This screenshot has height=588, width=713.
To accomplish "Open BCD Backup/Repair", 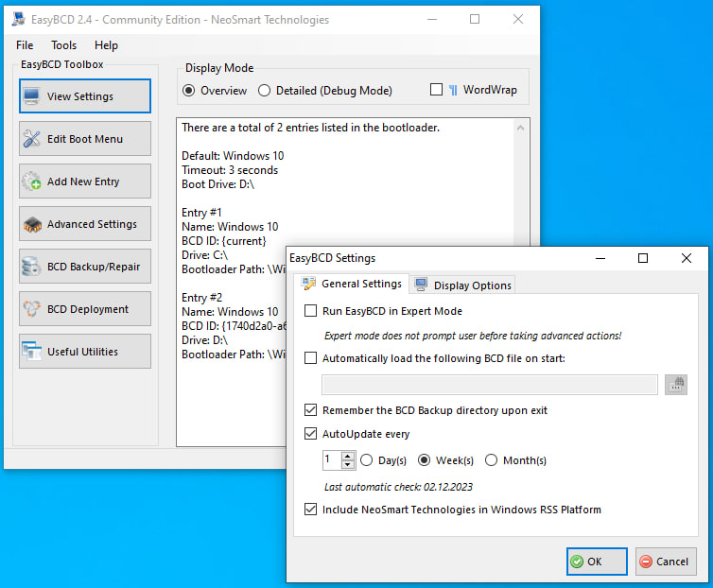I will [85, 267].
